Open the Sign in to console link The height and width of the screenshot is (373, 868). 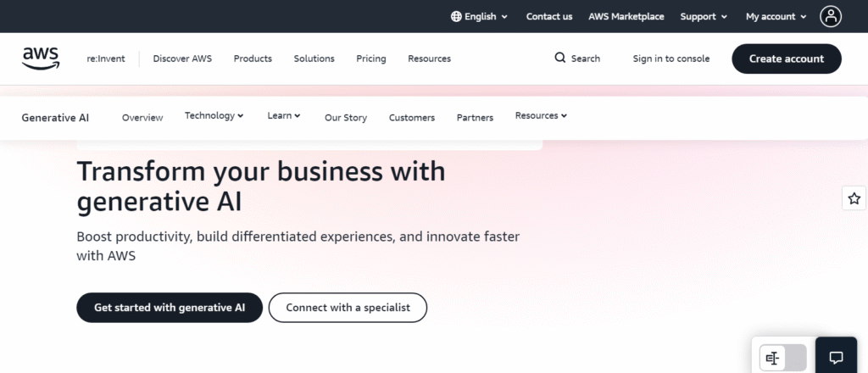(x=671, y=58)
